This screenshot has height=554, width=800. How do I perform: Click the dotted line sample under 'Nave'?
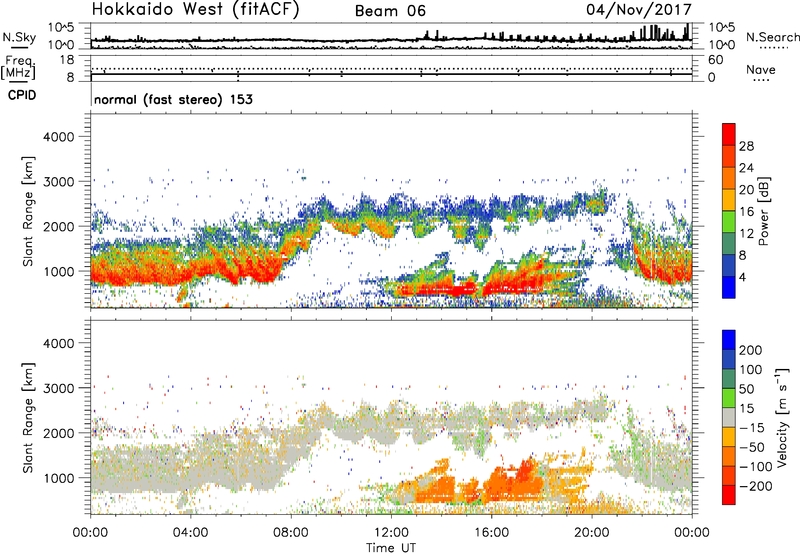[761, 80]
